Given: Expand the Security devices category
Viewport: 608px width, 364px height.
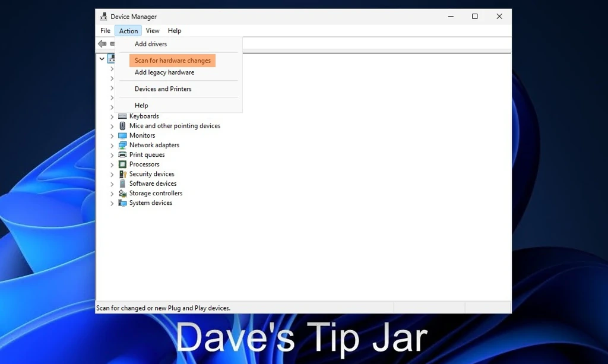Looking at the screenshot, I should [112, 175].
